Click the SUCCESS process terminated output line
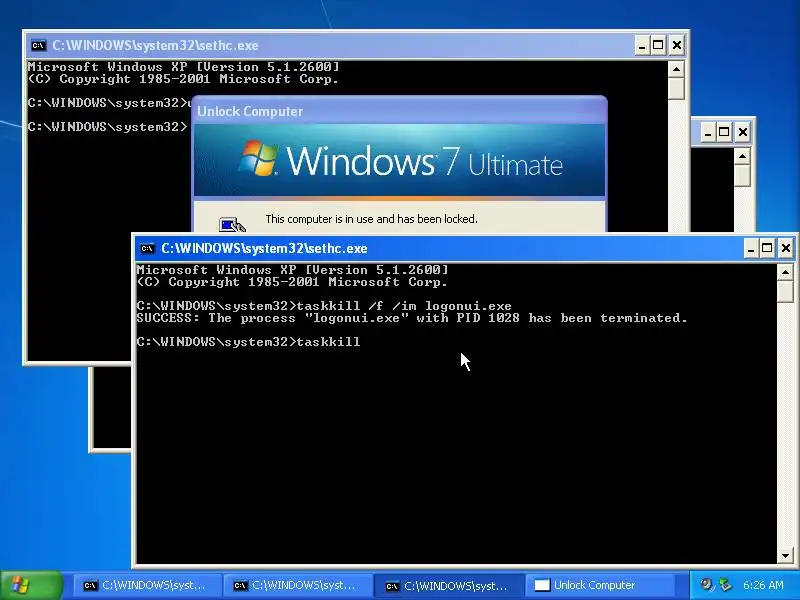This screenshot has width=800, height=600. click(412, 318)
